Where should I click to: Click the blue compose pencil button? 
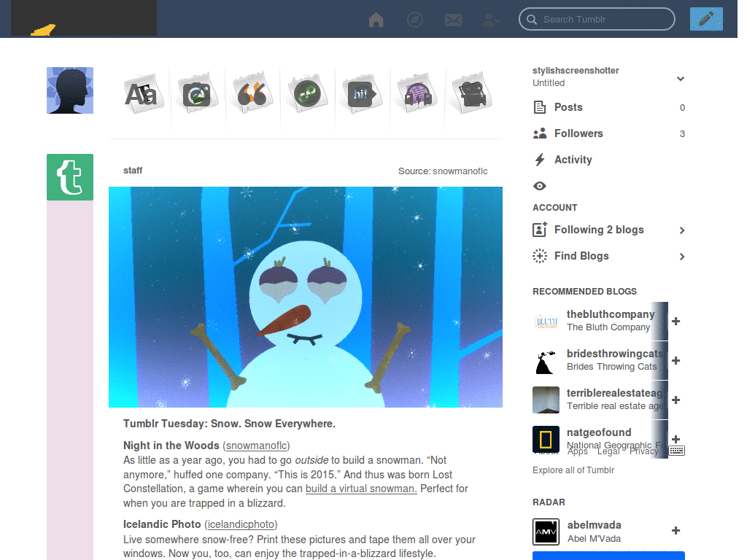706,19
